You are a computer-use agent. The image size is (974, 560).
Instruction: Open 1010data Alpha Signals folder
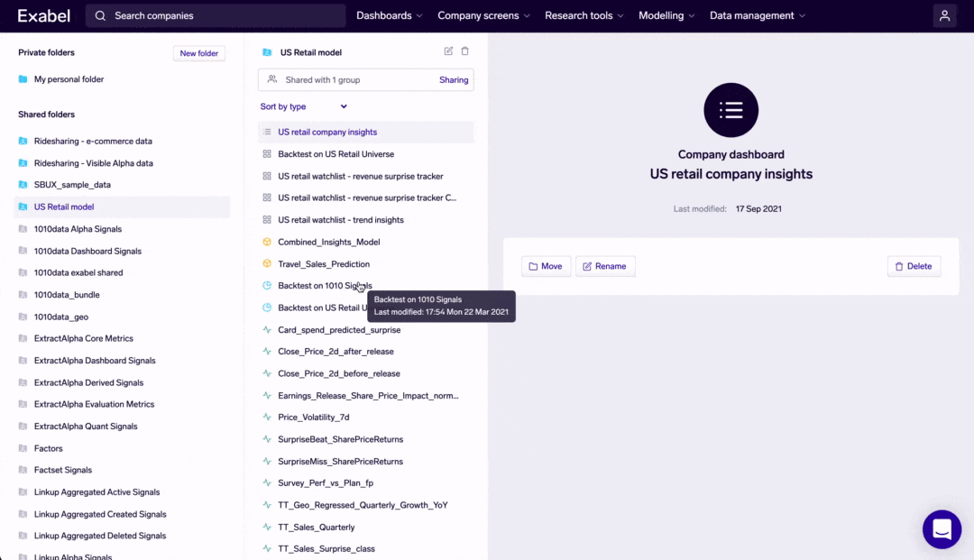tap(78, 229)
